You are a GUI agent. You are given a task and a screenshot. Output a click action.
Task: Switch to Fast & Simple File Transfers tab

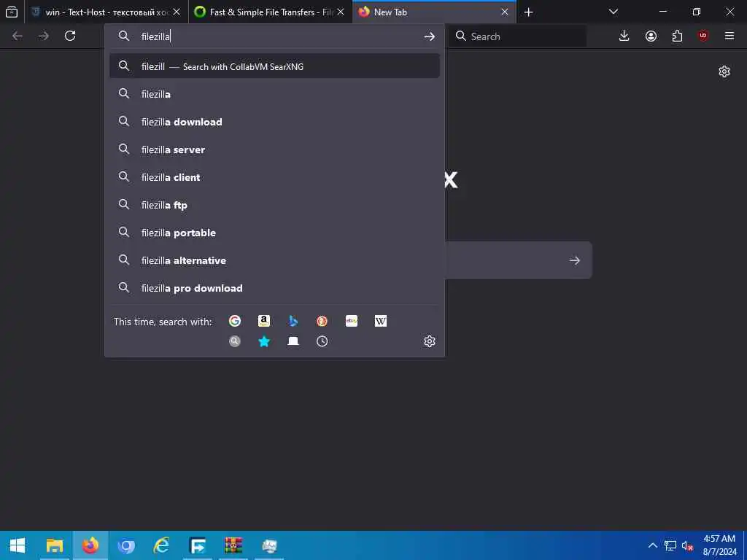pyautogui.click(x=271, y=12)
